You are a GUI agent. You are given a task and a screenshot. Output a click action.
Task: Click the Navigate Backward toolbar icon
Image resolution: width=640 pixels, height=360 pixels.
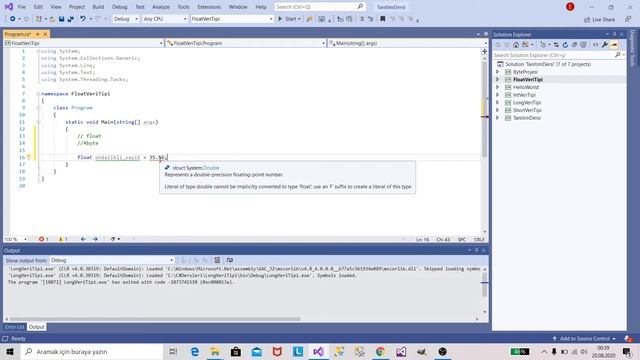tap(13, 19)
